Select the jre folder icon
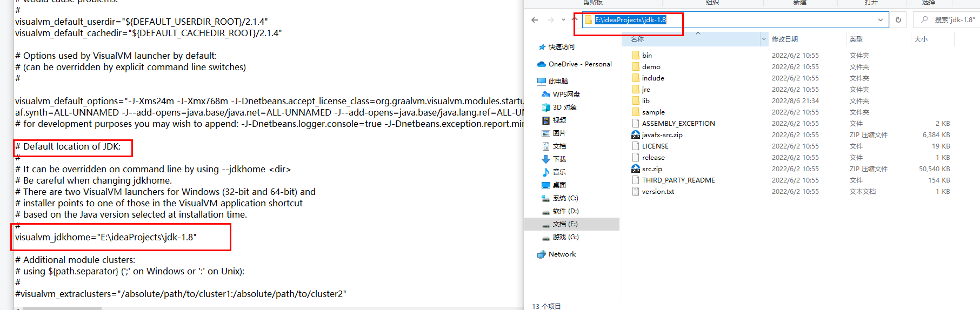This screenshot has height=310, width=980. 636,89
